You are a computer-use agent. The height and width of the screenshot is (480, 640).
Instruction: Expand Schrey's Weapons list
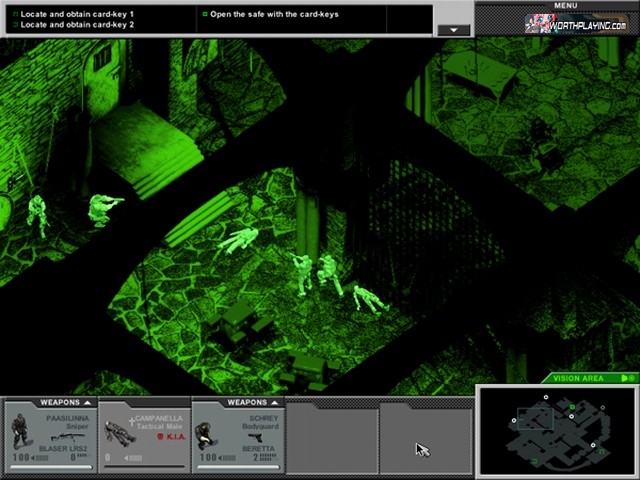pos(273,403)
